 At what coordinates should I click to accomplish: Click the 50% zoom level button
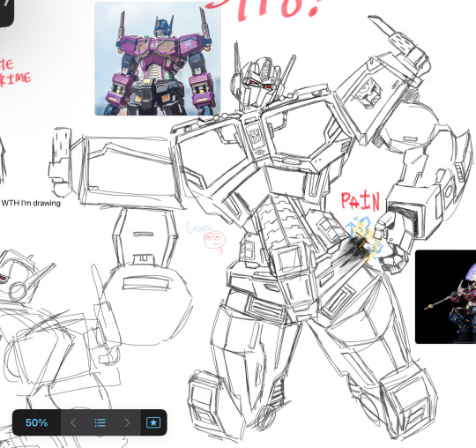pos(36,422)
